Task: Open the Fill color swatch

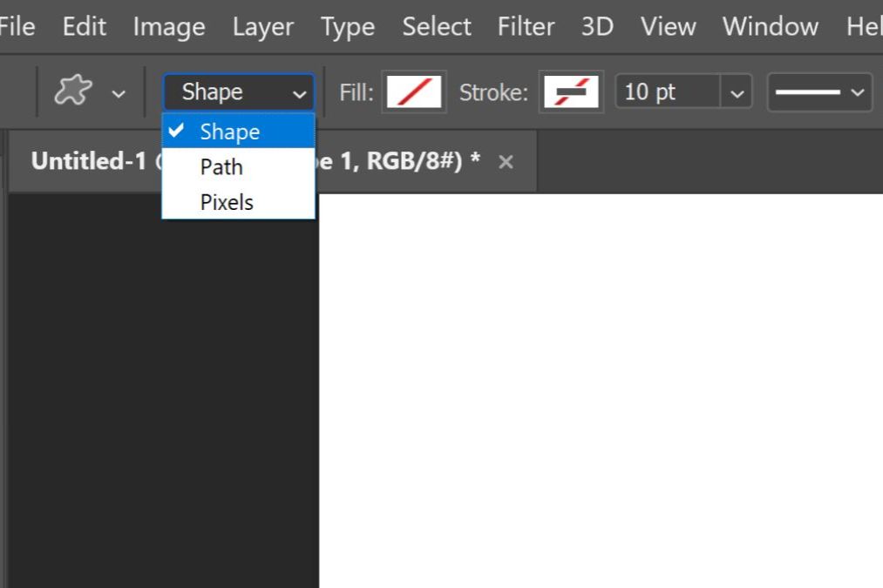Action: 414,91
